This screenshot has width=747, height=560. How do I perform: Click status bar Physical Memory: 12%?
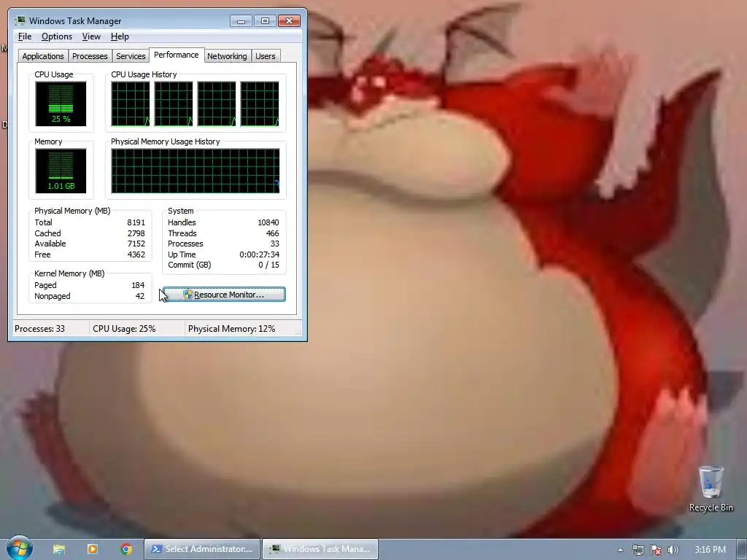point(231,329)
